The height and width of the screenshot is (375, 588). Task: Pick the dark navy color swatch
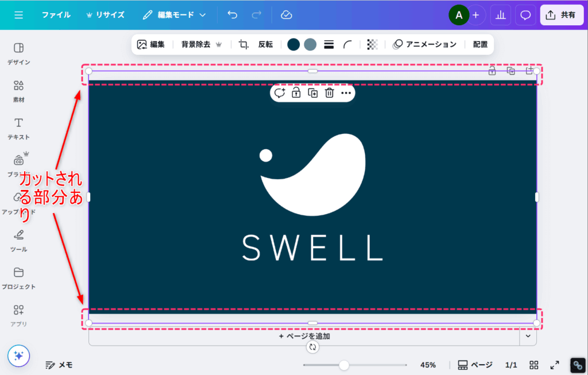[293, 45]
